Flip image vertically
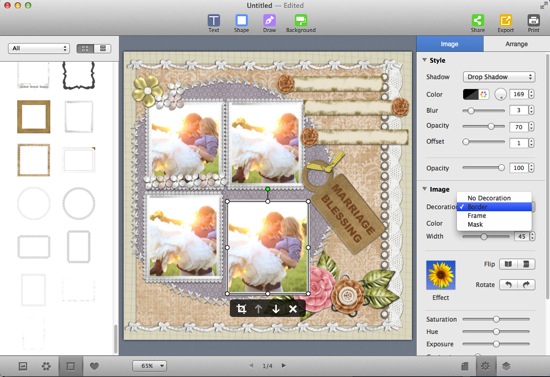This screenshot has height=377, width=550. (526, 264)
